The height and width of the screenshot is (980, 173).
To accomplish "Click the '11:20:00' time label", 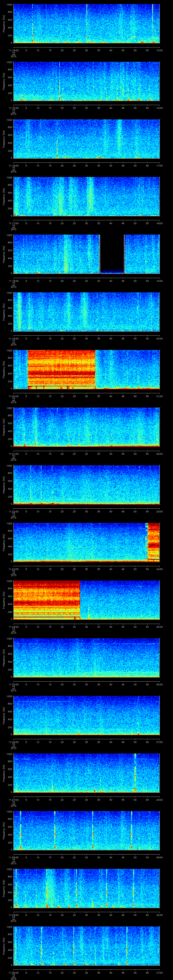I will pyautogui.click(x=14, y=396).
